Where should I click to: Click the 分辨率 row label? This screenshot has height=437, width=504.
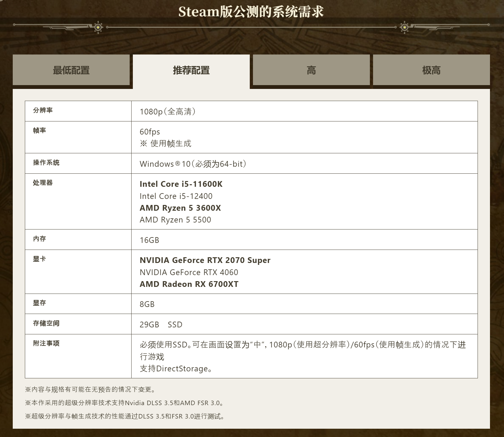(43, 110)
